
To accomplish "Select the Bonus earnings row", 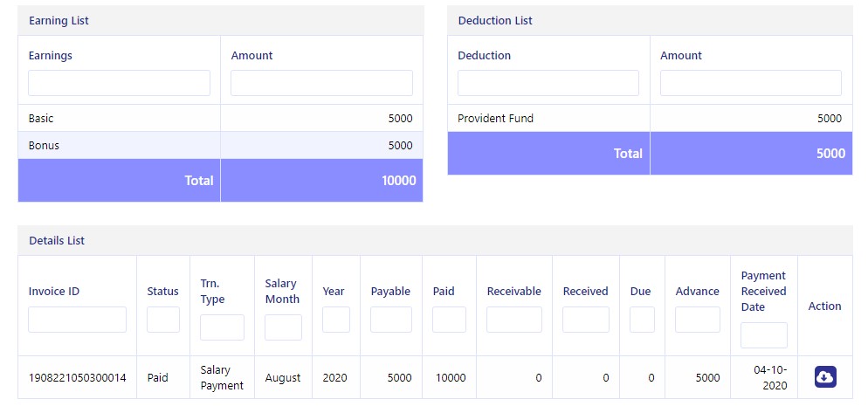I will coord(220,146).
